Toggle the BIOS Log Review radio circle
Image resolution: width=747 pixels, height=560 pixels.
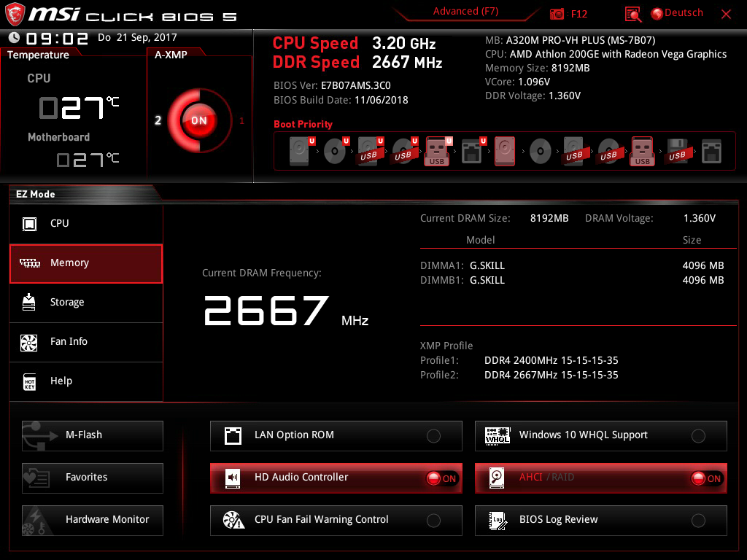pyautogui.click(x=698, y=521)
